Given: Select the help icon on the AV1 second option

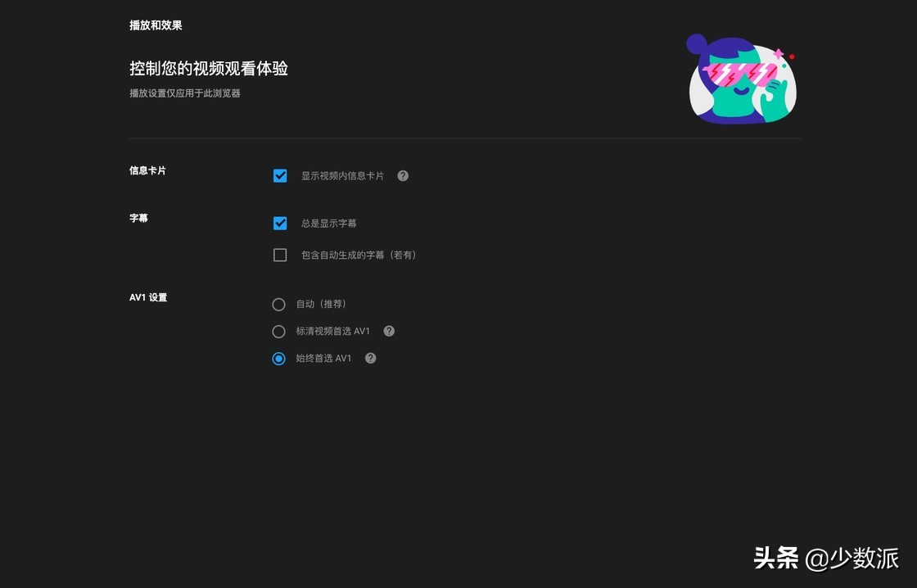Looking at the screenshot, I should (389, 331).
